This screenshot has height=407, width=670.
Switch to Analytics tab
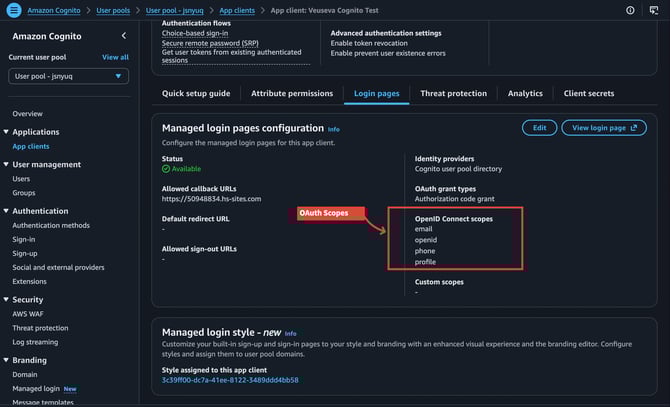(x=525, y=94)
